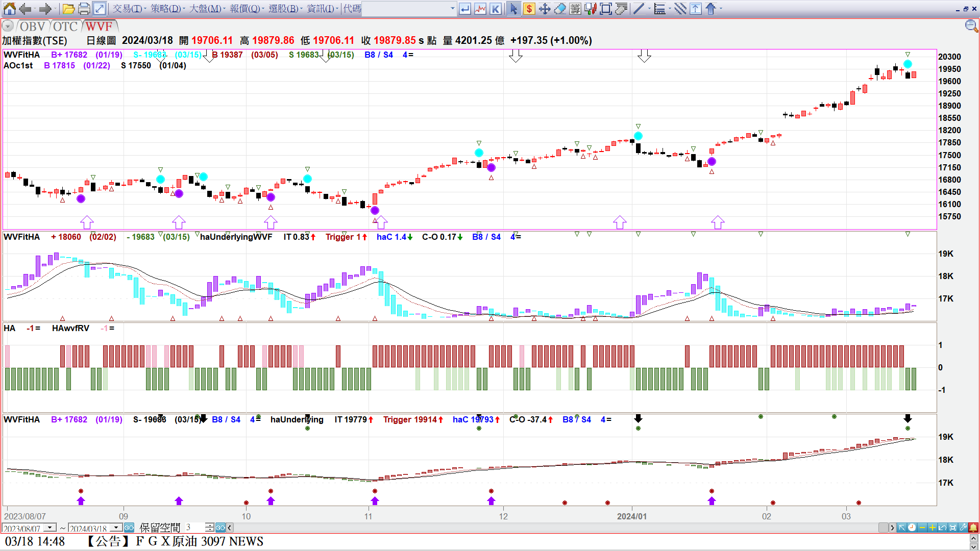980x551 pixels.
Task: Open the 交易(T) menu
Action: pos(128,9)
